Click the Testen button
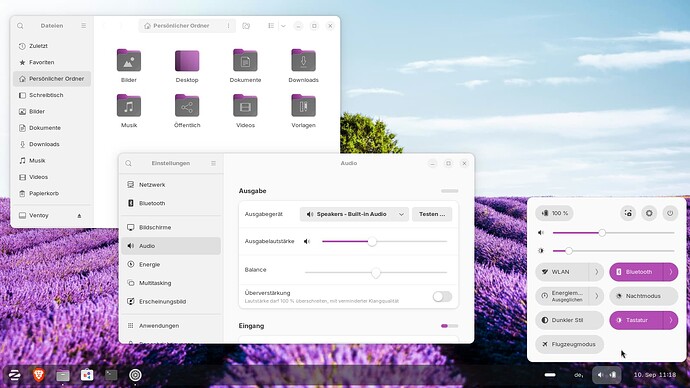The height and width of the screenshot is (388, 690). click(x=432, y=214)
